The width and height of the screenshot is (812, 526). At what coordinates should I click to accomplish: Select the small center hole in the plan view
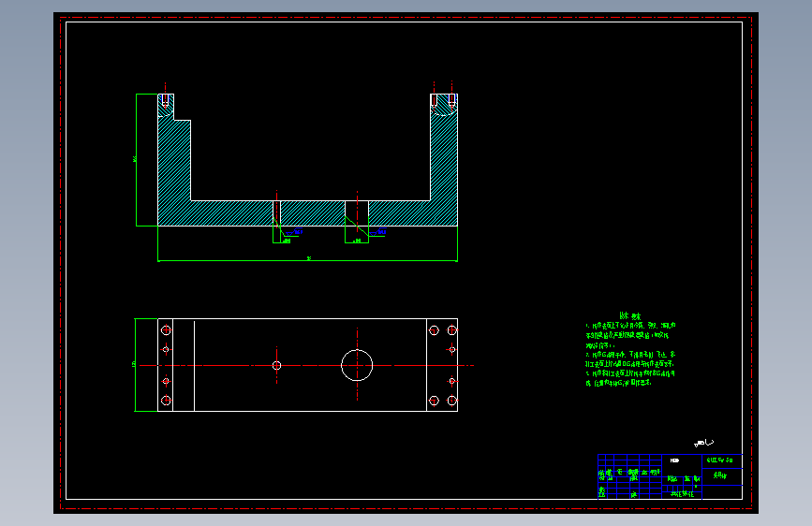[x=276, y=366]
